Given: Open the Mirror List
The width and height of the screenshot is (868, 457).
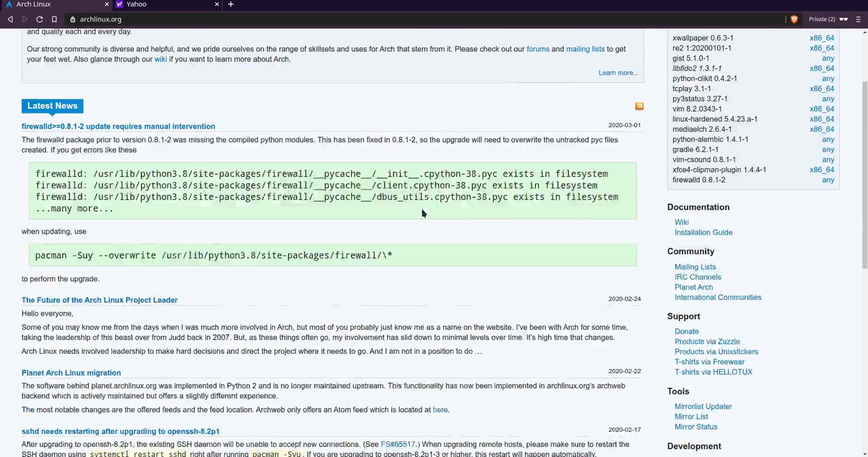Looking at the screenshot, I should pyautogui.click(x=691, y=417).
